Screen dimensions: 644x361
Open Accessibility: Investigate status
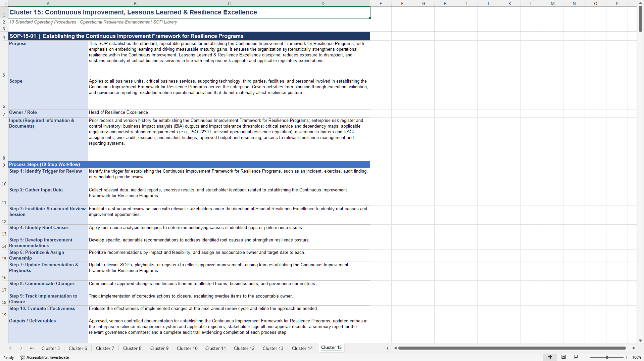[45, 357]
